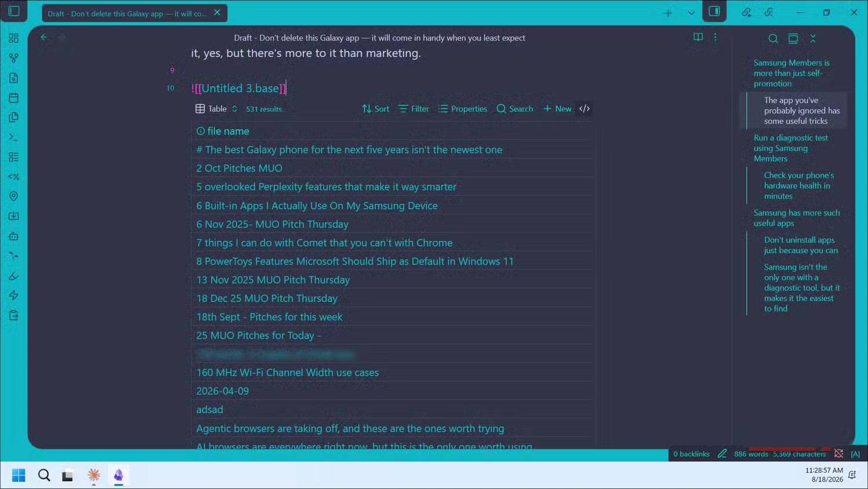The height and width of the screenshot is (489, 868).
Task: Click the outline panel layout icon
Action: pyautogui.click(x=793, y=38)
